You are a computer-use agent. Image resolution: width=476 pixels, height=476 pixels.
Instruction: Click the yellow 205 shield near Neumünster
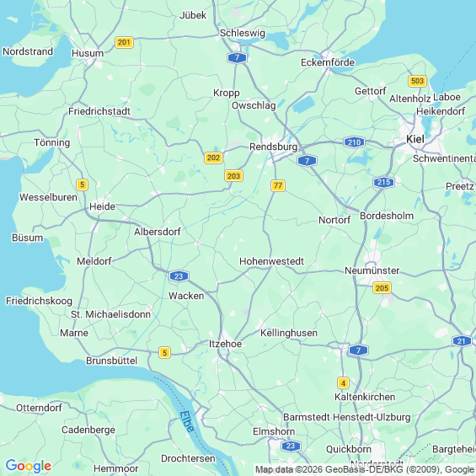tap(382, 288)
